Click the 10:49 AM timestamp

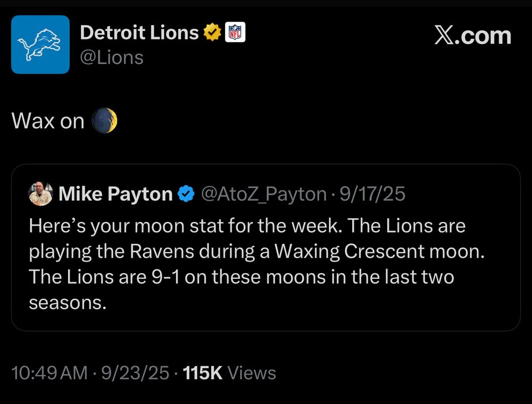[49, 373]
